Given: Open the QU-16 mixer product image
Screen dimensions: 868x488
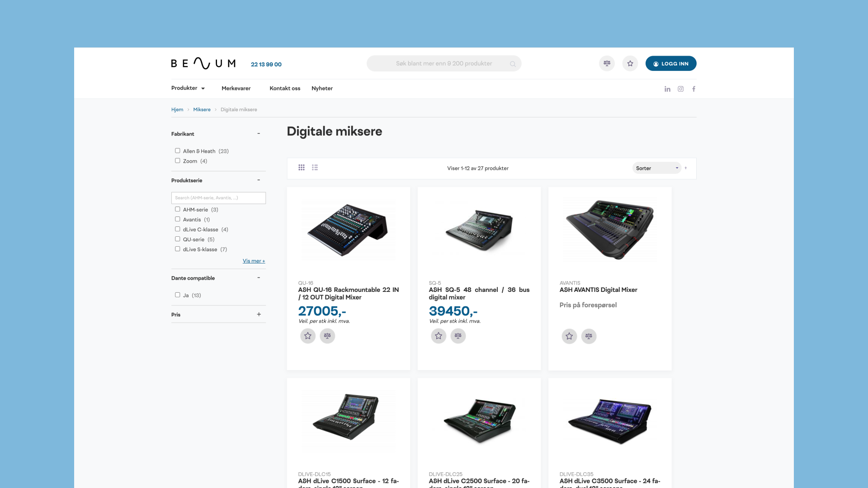Looking at the screenshot, I should (348, 230).
